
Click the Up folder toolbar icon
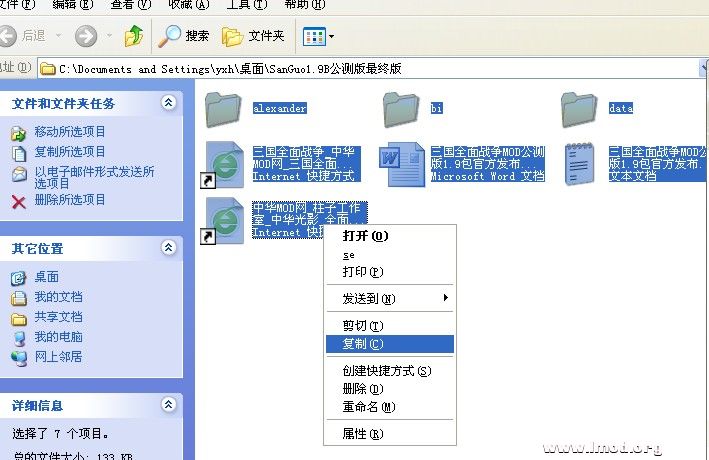pos(133,36)
